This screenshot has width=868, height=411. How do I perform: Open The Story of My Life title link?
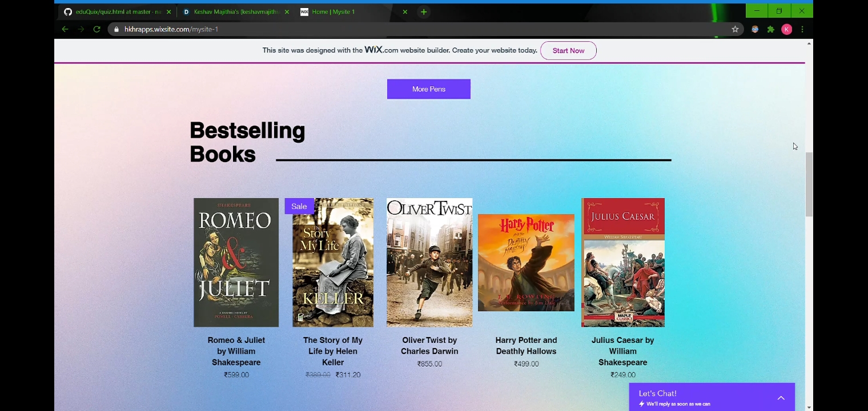[333, 351]
